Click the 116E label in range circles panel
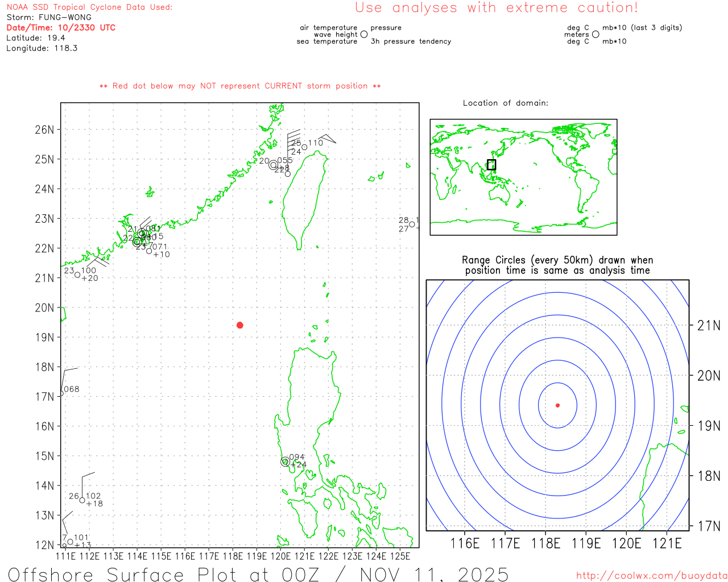 coord(465,543)
